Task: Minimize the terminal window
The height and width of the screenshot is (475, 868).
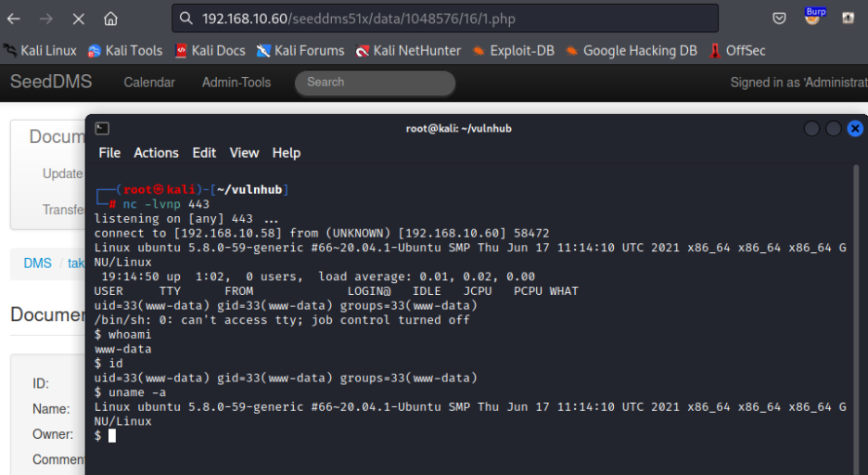Action: [x=811, y=128]
